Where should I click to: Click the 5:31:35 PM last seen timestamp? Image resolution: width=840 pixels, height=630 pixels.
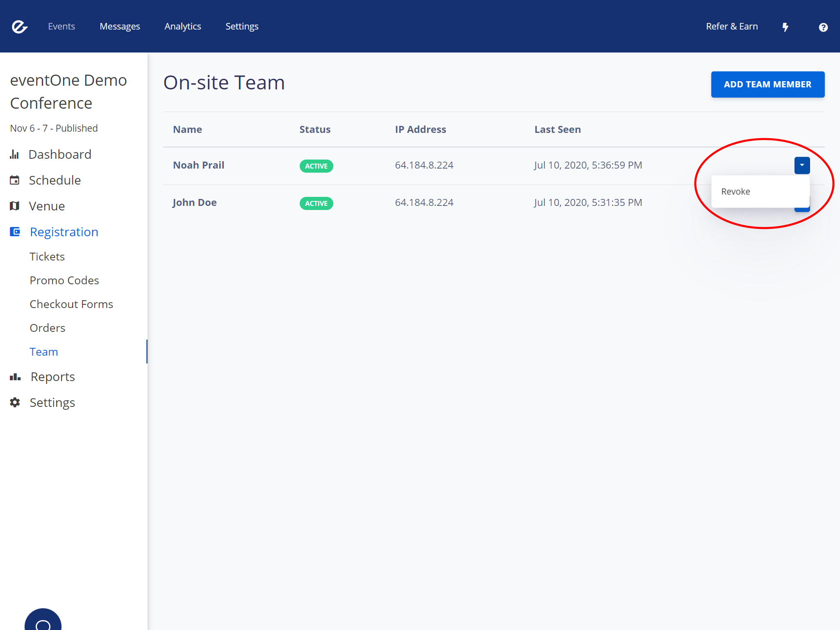point(588,203)
